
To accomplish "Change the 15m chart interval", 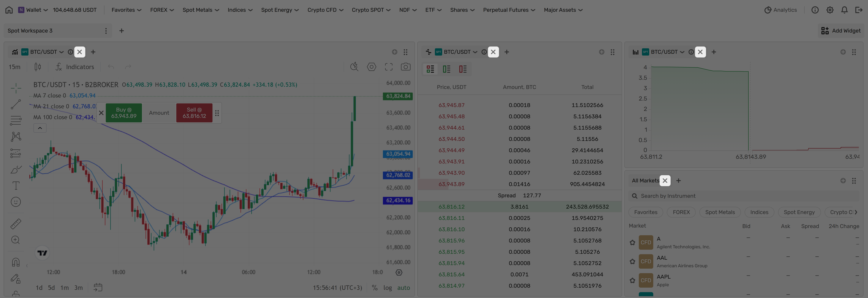I will (x=14, y=67).
